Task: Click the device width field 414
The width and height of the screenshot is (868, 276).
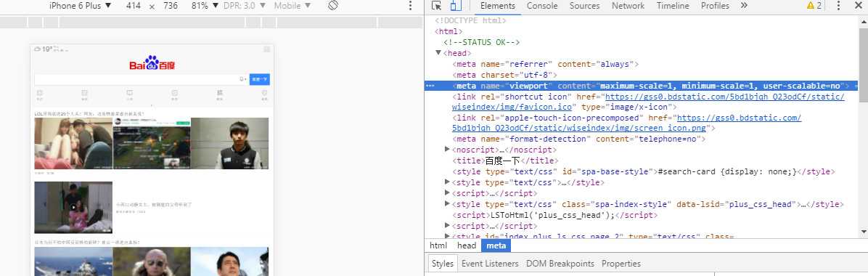Action: point(134,6)
